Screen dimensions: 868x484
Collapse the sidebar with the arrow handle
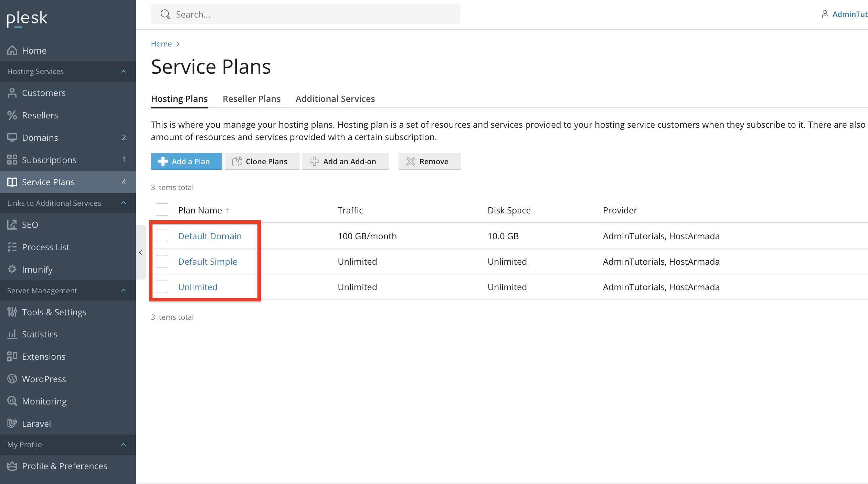pos(140,252)
